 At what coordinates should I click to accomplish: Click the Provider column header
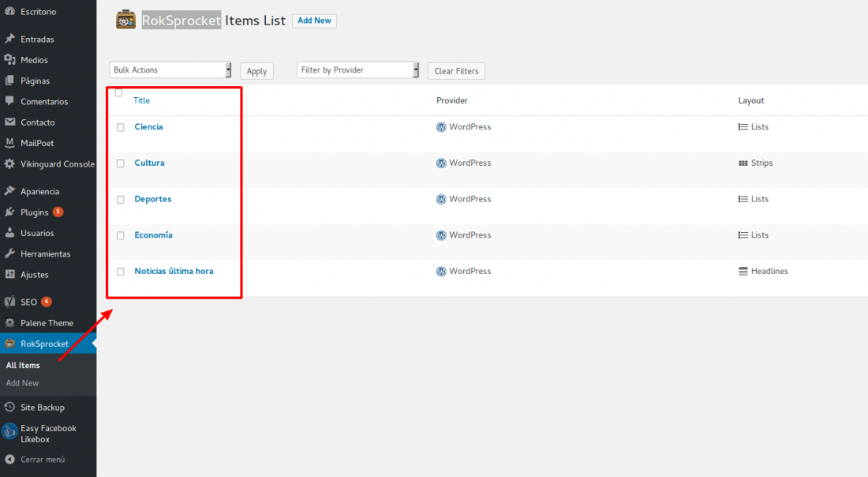click(x=451, y=100)
